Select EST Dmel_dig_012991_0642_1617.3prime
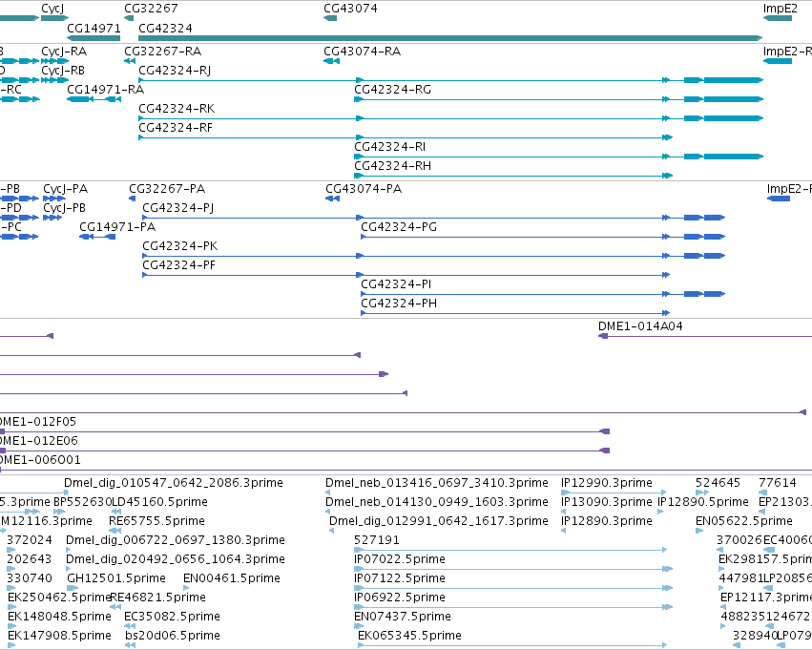812x650 pixels. [x=439, y=521]
